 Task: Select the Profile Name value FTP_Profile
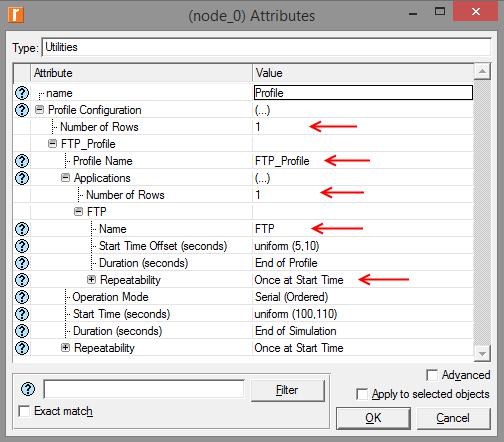pyautogui.click(x=282, y=161)
